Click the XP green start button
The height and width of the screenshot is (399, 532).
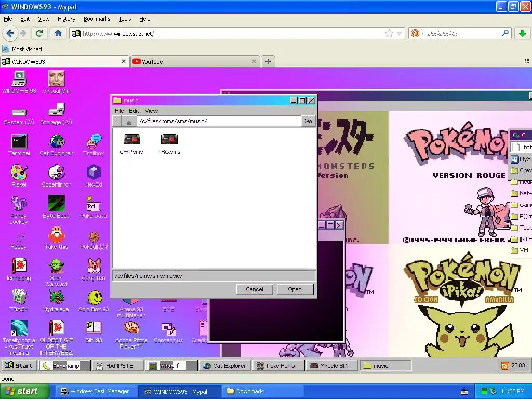click(24, 391)
